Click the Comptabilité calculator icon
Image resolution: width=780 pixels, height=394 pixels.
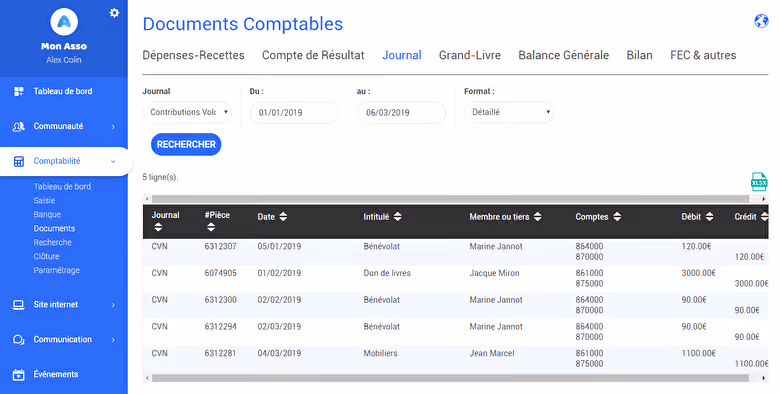click(19, 161)
